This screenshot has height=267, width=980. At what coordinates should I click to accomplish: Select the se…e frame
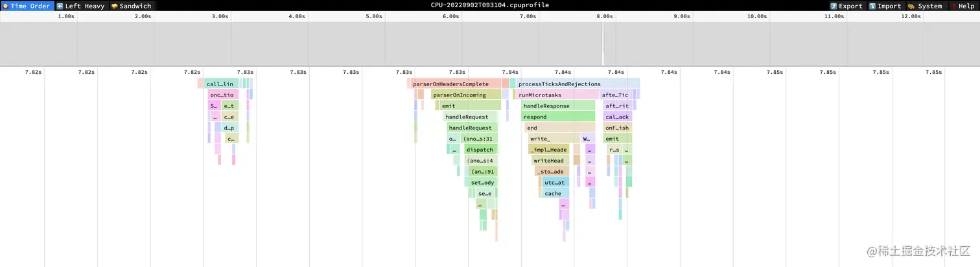[x=485, y=194]
